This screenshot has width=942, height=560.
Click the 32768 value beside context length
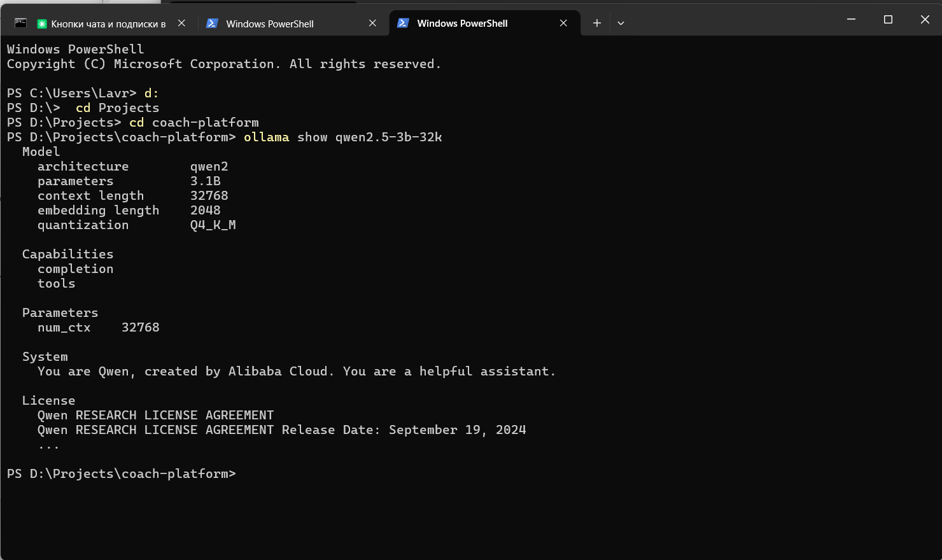tap(209, 196)
